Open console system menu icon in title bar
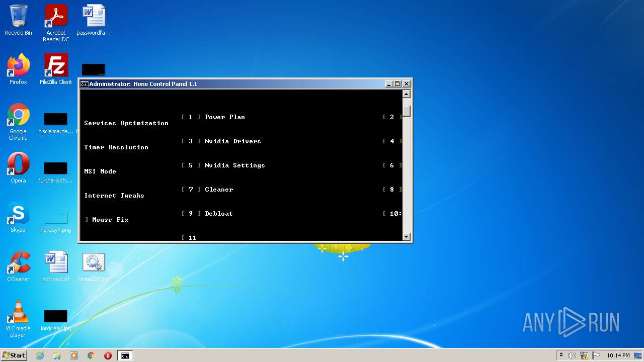644x362 pixels. coord(85,84)
